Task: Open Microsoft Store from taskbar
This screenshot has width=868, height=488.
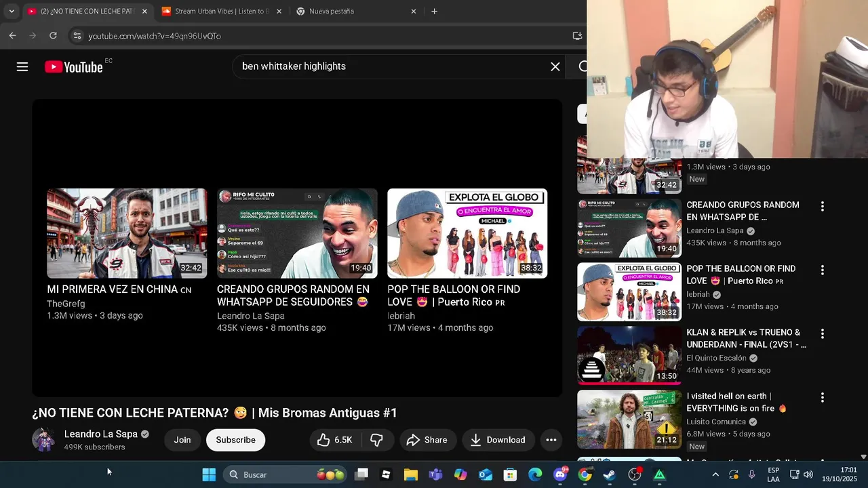Action: pos(510,474)
